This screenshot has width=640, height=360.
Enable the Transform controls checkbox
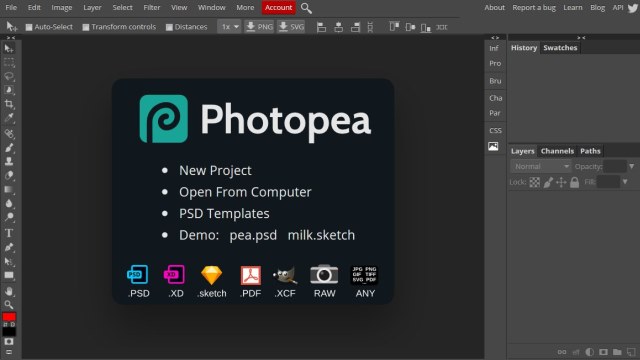click(x=86, y=27)
